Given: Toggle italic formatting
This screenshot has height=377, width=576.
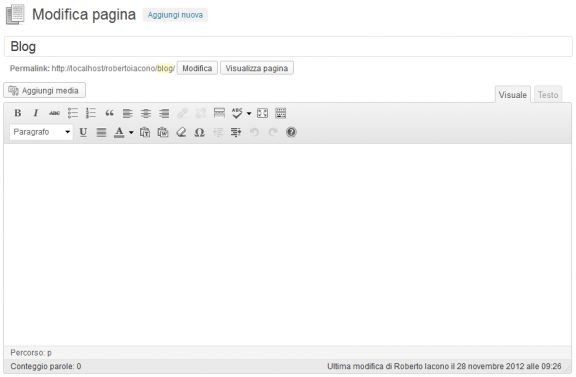Looking at the screenshot, I should coord(36,113).
